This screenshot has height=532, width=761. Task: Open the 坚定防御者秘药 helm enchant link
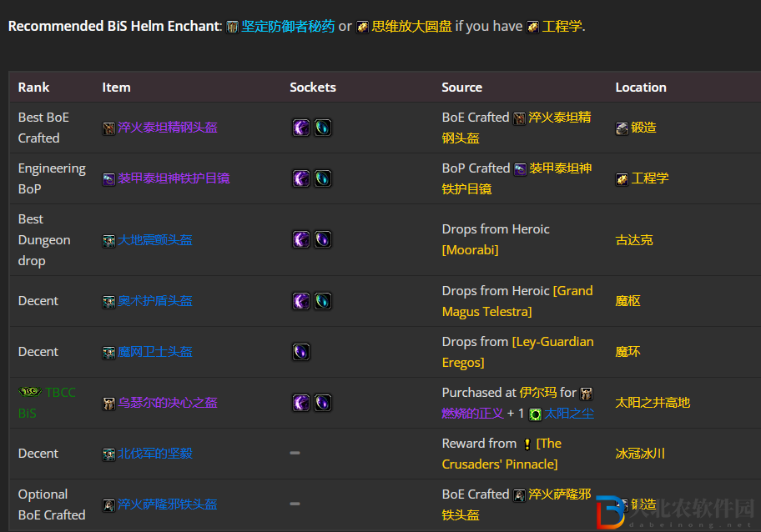click(288, 26)
